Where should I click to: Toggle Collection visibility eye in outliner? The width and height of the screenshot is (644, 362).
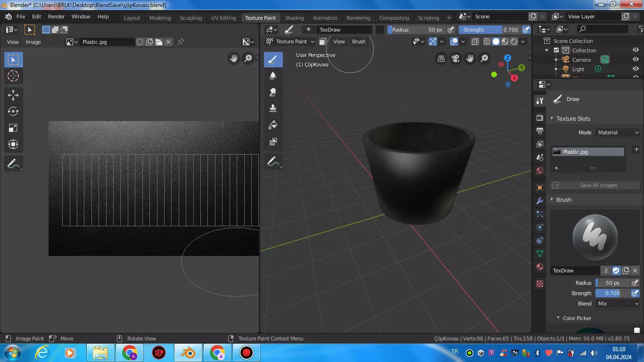coord(636,50)
